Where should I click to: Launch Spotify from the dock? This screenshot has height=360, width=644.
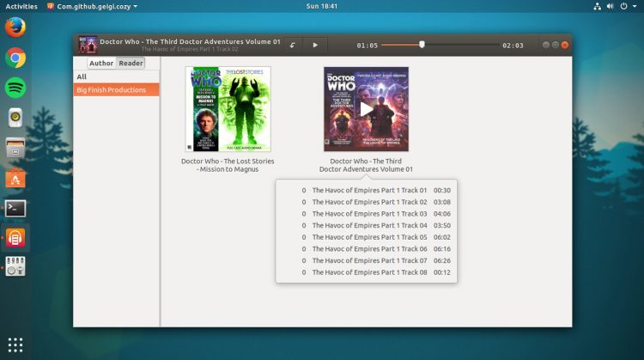(15, 88)
